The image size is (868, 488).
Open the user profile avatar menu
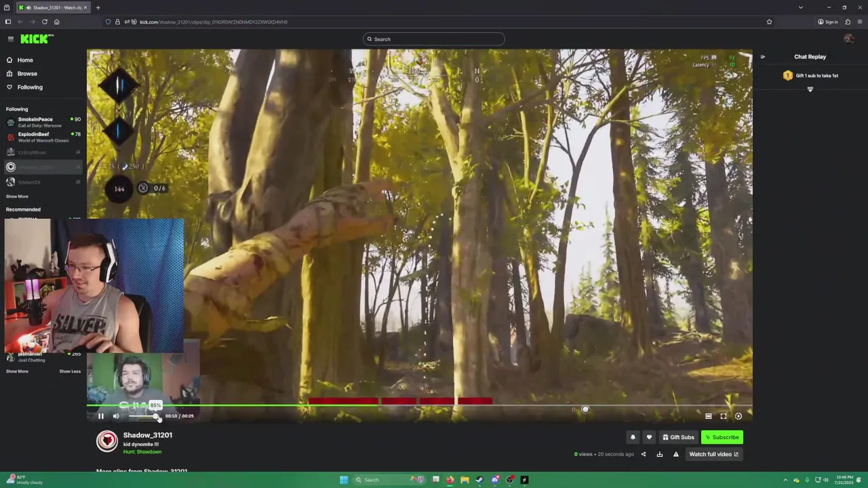(848, 39)
